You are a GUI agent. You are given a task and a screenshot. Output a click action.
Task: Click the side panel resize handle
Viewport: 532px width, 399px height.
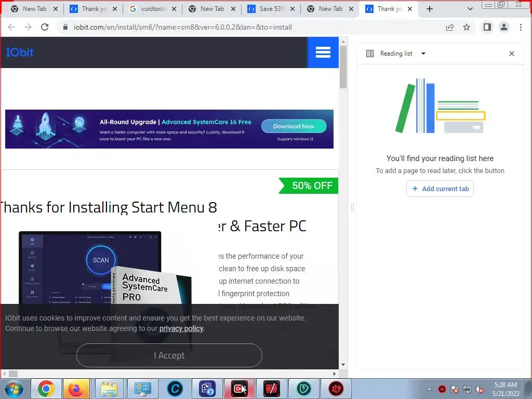[352, 207]
